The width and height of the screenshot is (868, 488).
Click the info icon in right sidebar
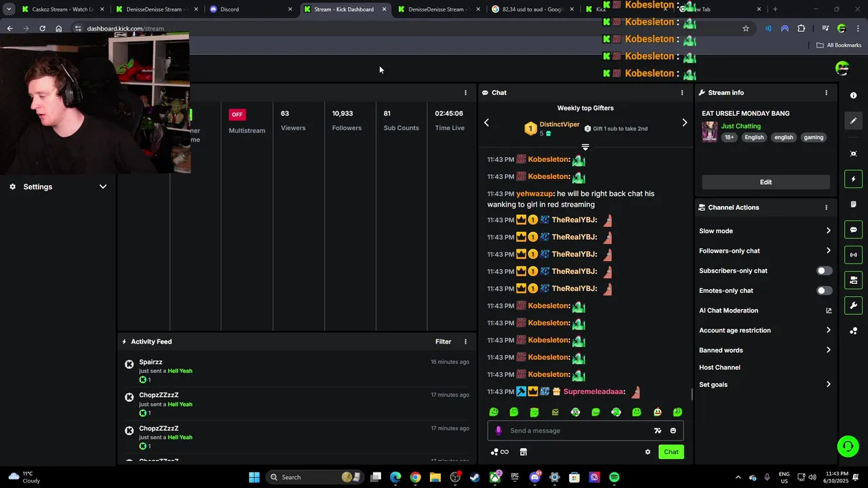pyautogui.click(x=854, y=96)
